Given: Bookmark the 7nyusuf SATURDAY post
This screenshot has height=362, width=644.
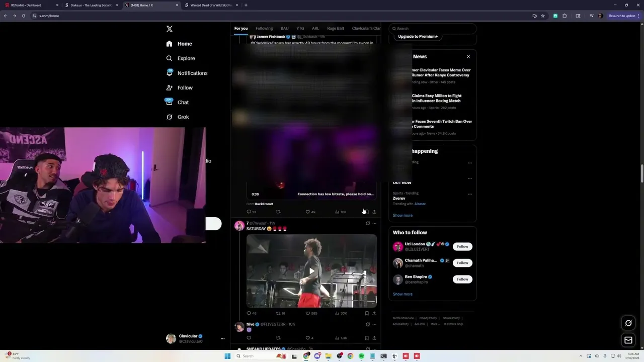Looking at the screenshot, I should tap(367, 313).
